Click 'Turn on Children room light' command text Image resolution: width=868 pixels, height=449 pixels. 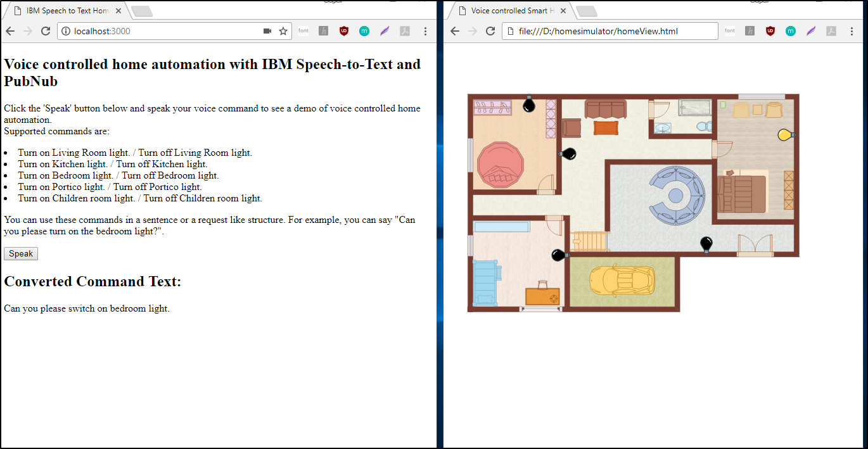click(x=77, y=198)
